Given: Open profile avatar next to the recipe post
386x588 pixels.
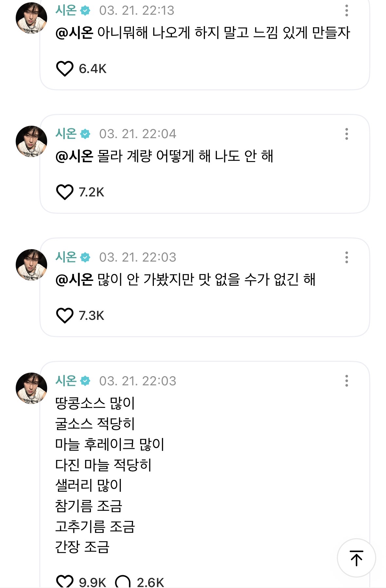Looking at the screenshot, I should (31, 388).
